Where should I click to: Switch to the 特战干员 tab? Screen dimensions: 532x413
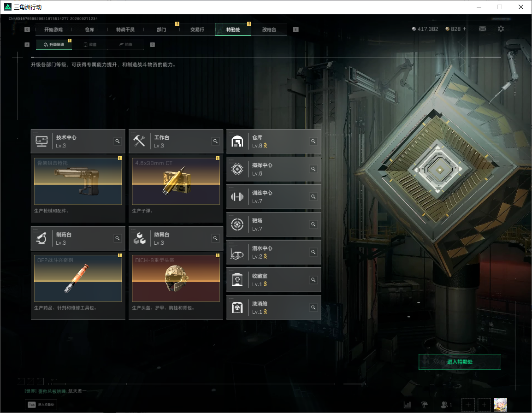click(125, 29)
